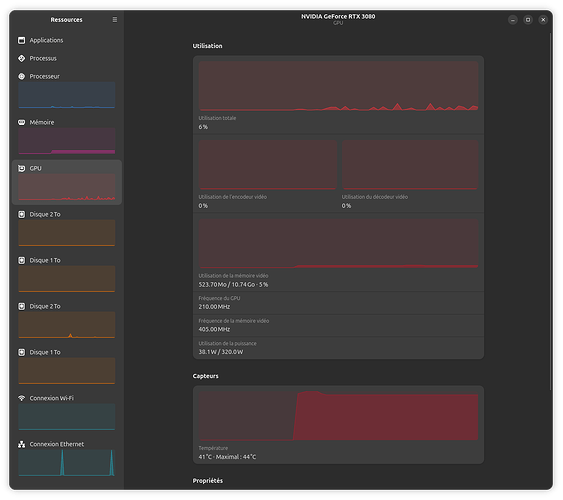Minimize the Ressources window
This screenshot has height=500, width=563.
click(512, 20)
